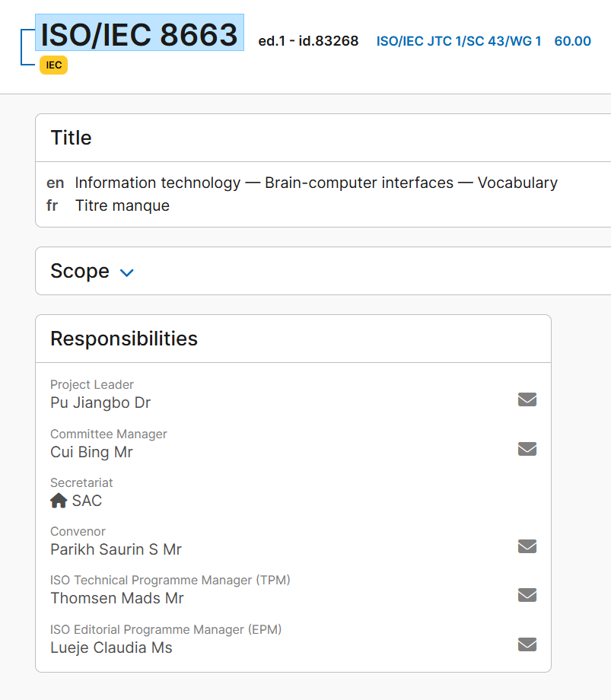Click mail icon for Thomsen Mads
Screen dimensions: 611x700
tap(527, 595)
